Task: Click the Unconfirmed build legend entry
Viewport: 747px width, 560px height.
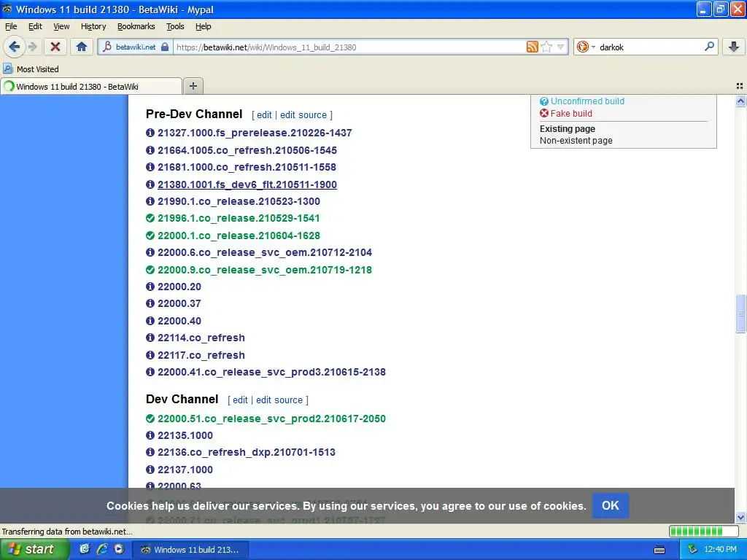Action: pos(587,101)
